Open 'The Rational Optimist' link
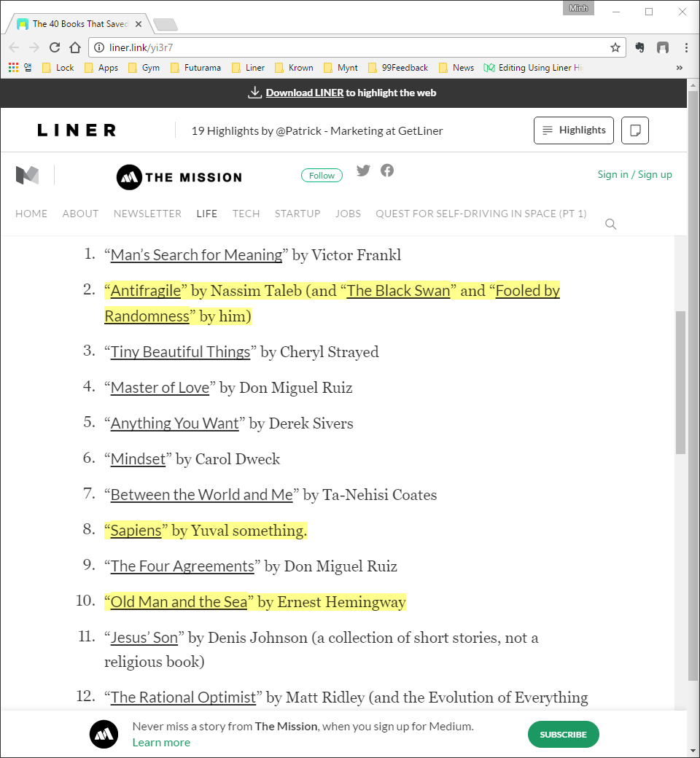700x758 pixels. pyautogui.click(x=183, y=698)
